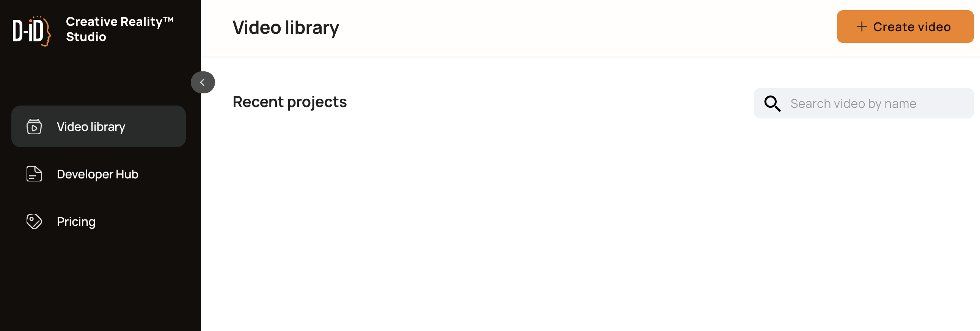Click the Developer Hub document icon

(x=34, y=174)
